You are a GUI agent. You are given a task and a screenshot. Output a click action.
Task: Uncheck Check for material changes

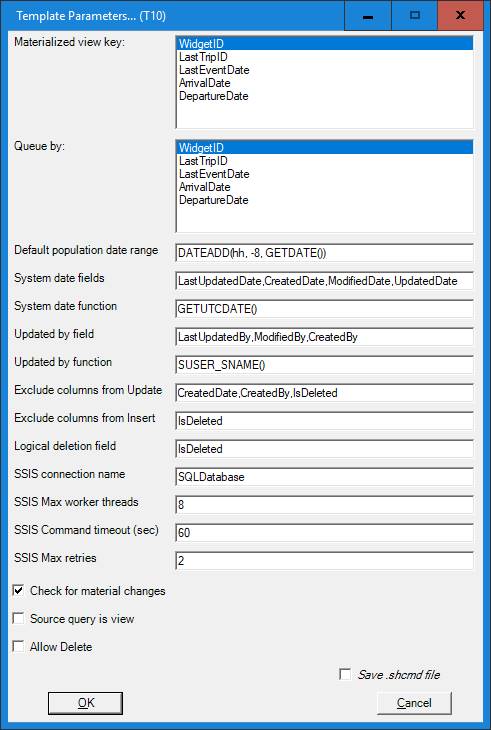(x=19, y=590)
